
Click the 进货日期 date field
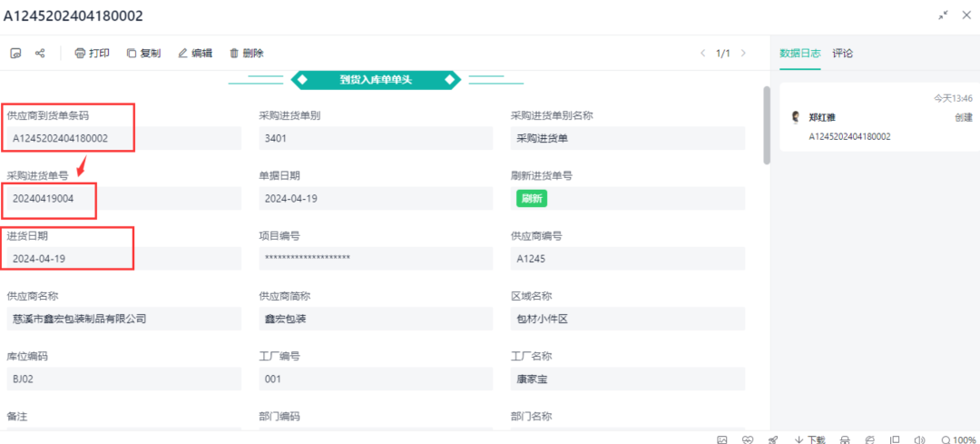tap(122, 259)
